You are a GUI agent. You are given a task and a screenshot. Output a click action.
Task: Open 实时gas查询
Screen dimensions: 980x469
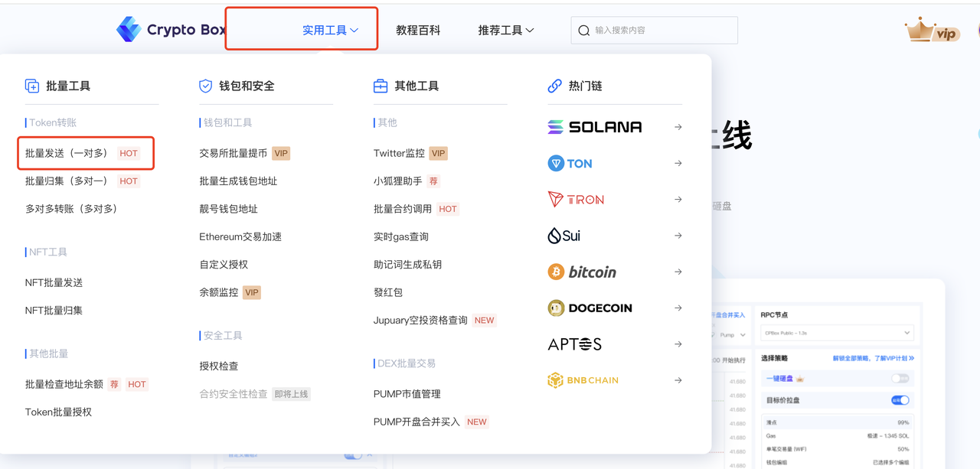coord(401,237)
